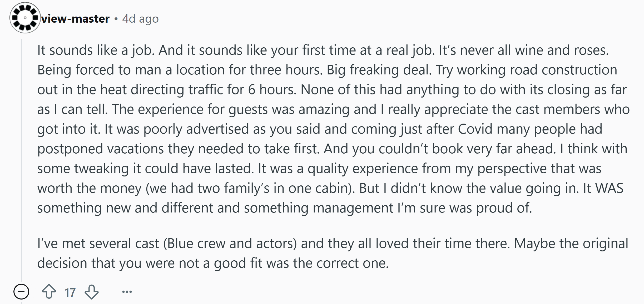Click the text '(Blue crew and actors)'

point(230,244)
